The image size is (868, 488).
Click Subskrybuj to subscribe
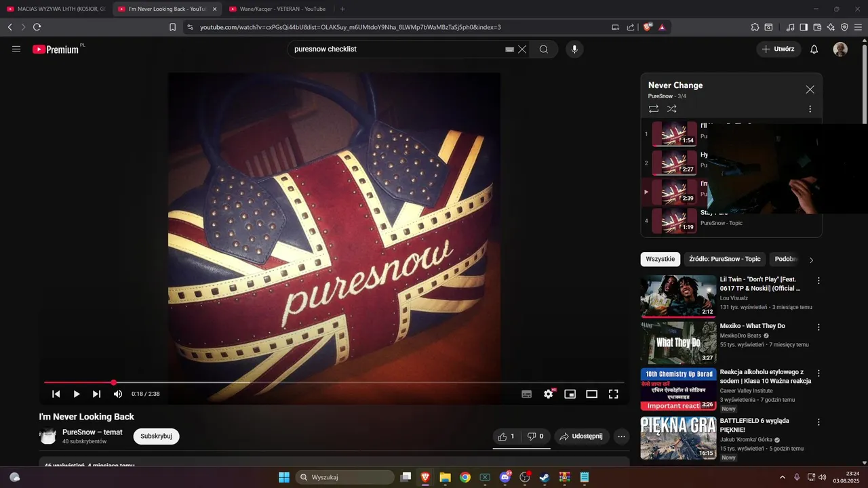[157, 436]
